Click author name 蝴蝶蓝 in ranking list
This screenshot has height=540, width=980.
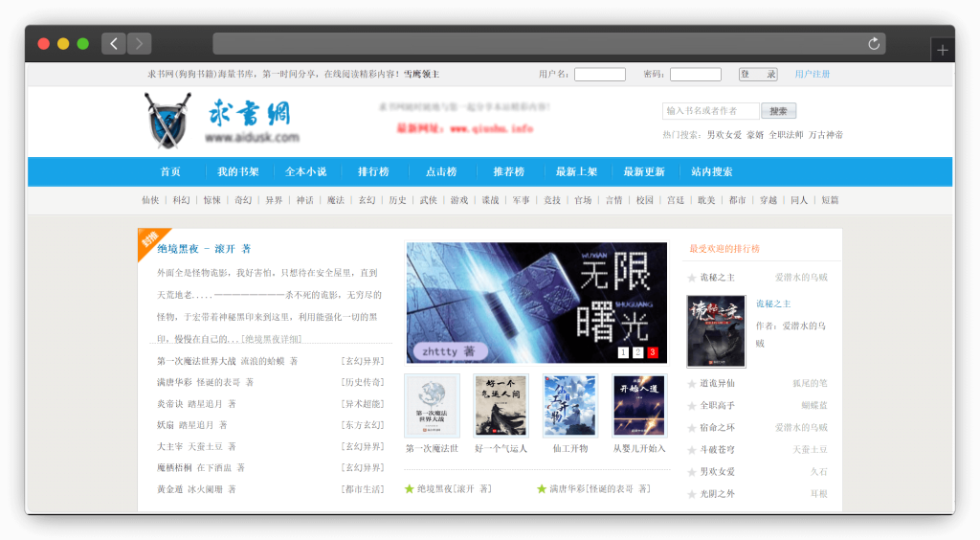(814, 406)
